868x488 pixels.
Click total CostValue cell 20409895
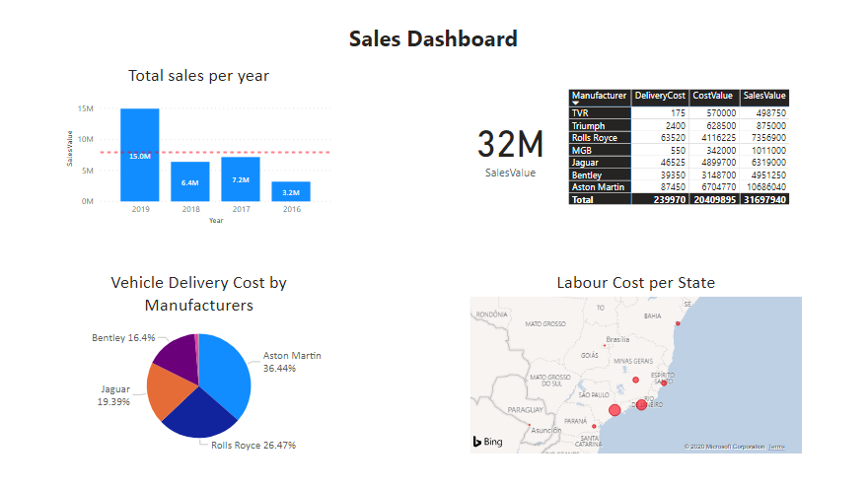715,200
